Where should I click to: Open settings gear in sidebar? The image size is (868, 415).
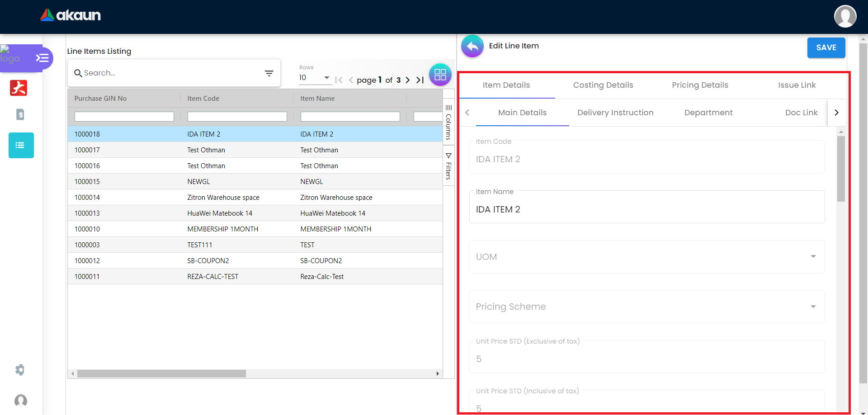(20, 370)
